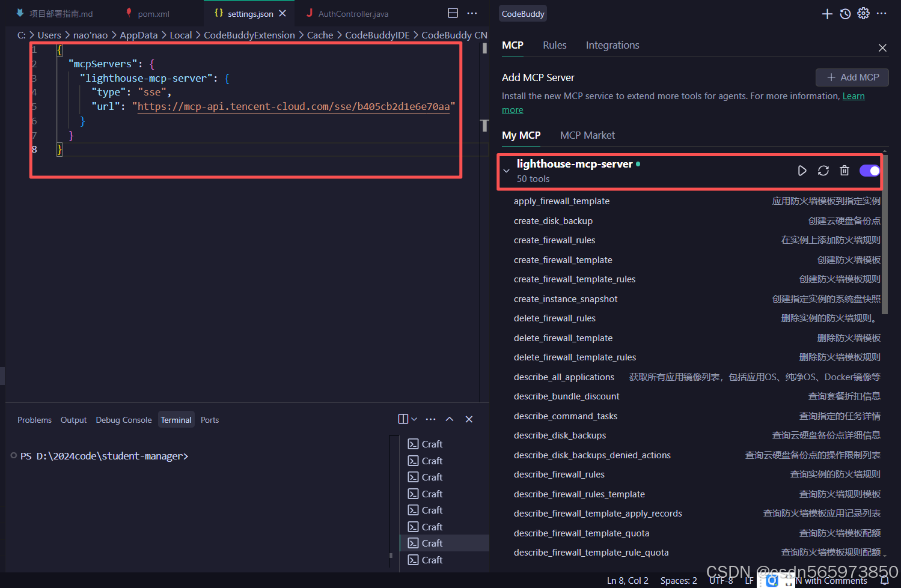Change line ending via LF status
The width and height of the screenshot is (901, 588).
(x=749, y=581)
